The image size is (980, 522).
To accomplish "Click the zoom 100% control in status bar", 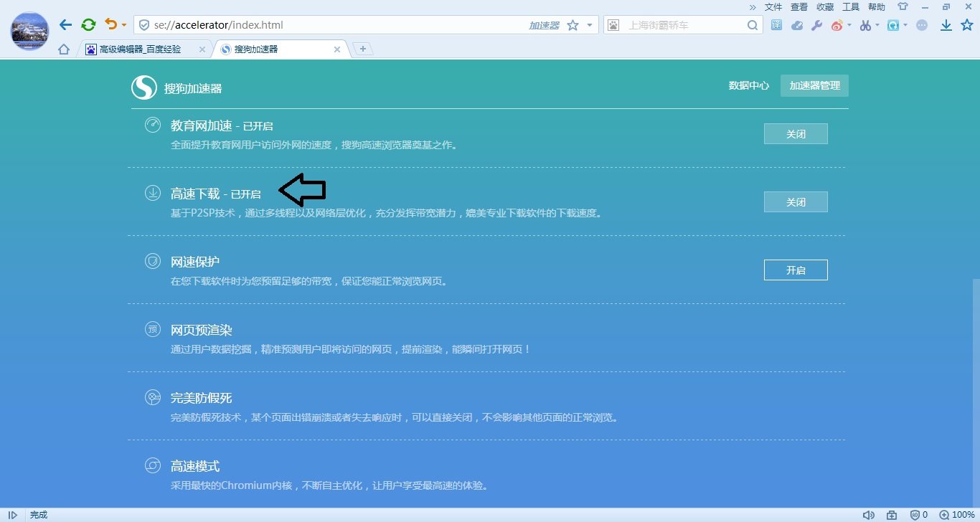I will click(x=958, y=514).
